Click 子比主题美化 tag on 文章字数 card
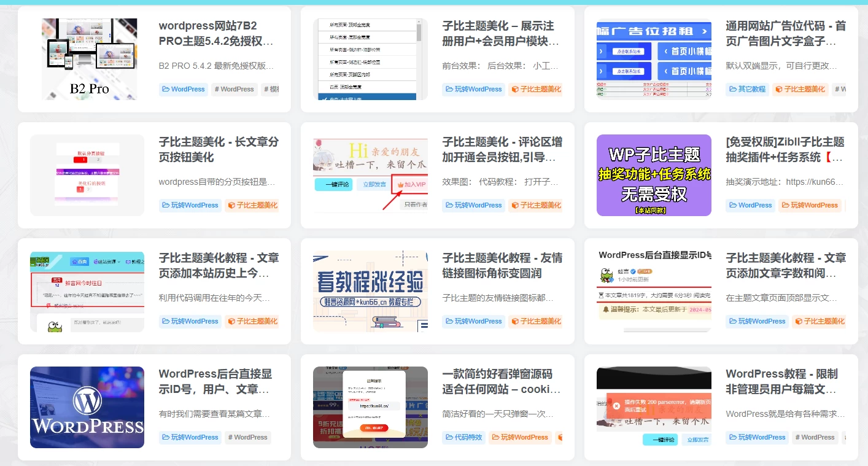The image size is (868, 466). (819, 321)
